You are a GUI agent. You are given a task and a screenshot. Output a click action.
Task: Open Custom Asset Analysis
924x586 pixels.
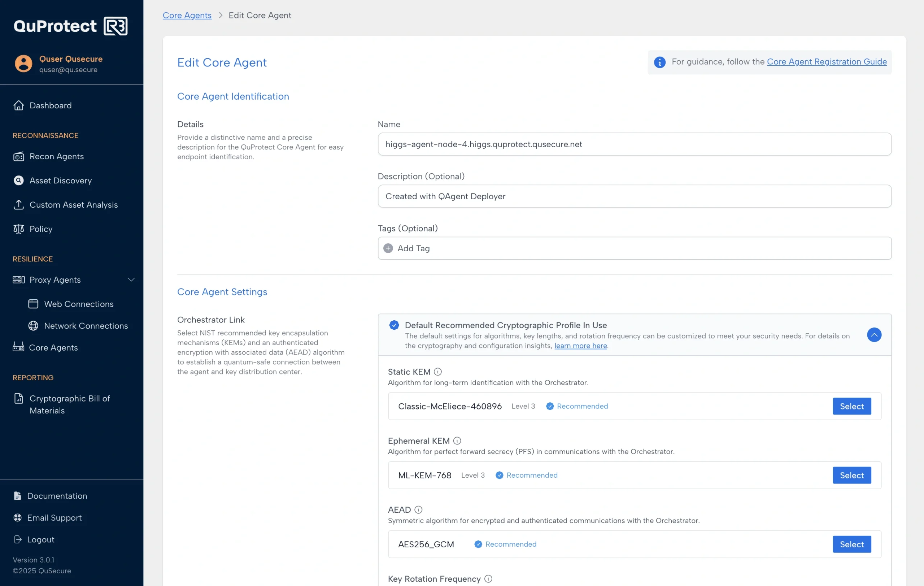(73, 205)
